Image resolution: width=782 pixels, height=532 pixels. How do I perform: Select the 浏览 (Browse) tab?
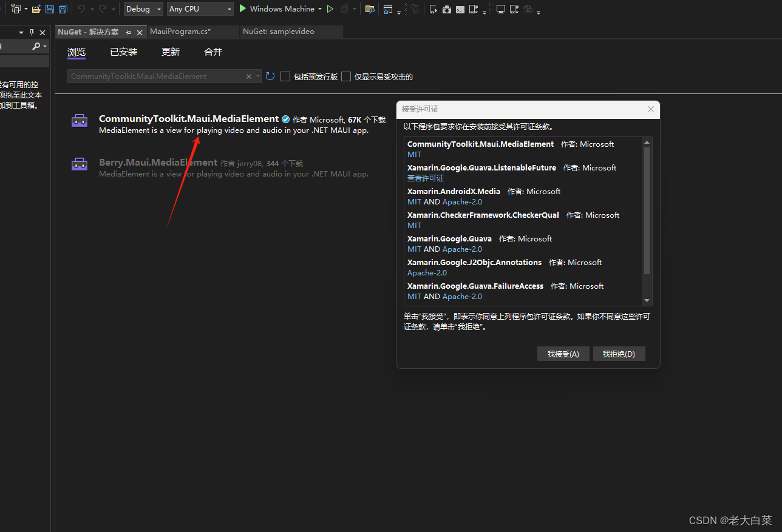click(76, 52)
